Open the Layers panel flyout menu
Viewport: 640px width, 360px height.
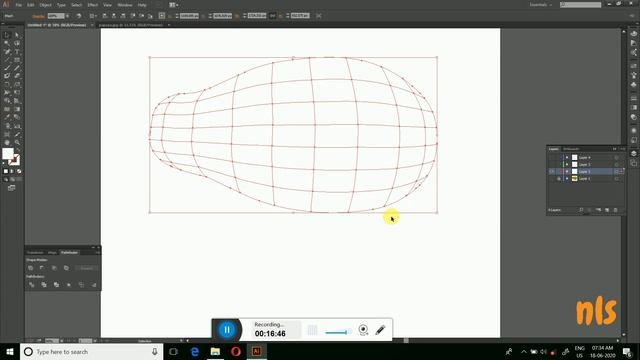pyautogui.click(x=622, y=149)
